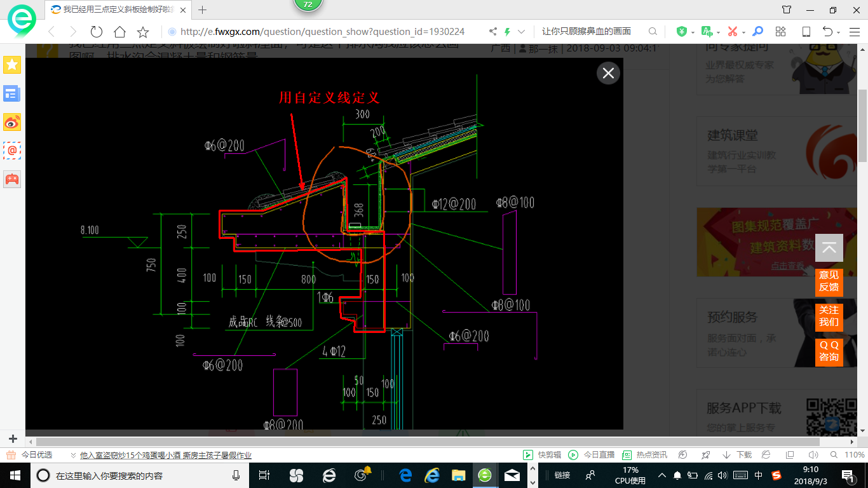Image resolution: width=868 pixels, height=488 pixels.
Task: Open the Weibo sidebar icon
Action: coord(12,123)
